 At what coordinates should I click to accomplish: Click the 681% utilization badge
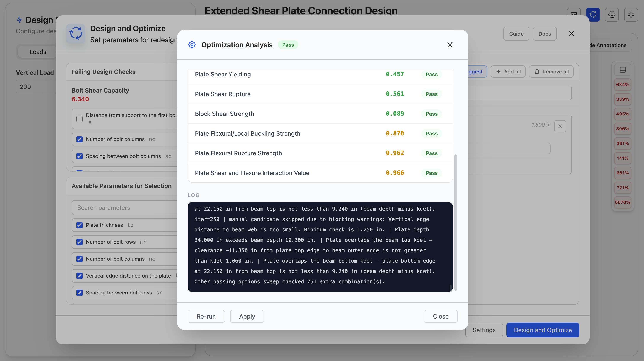[x=623, y=173]
